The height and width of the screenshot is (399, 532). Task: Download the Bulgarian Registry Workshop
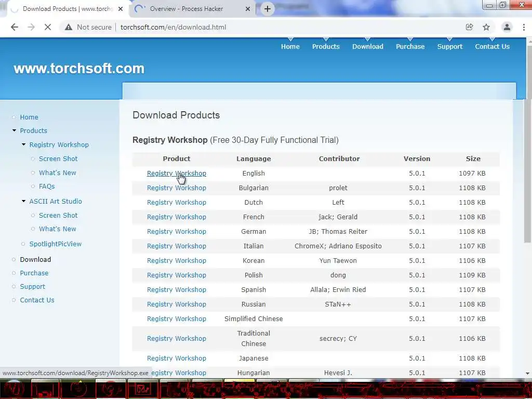(x=177, y=188)
